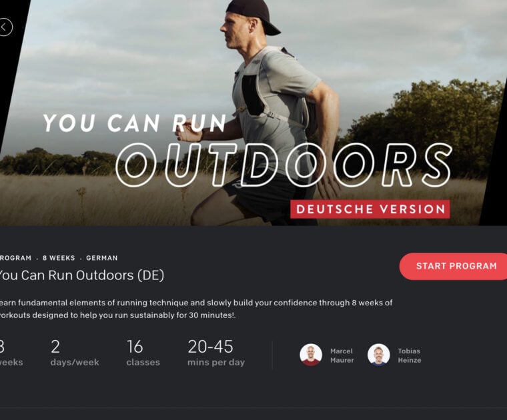This screenshot has width=507, height=420.
Task: Click the large weeks duration stat
Action: pos(10,353)
